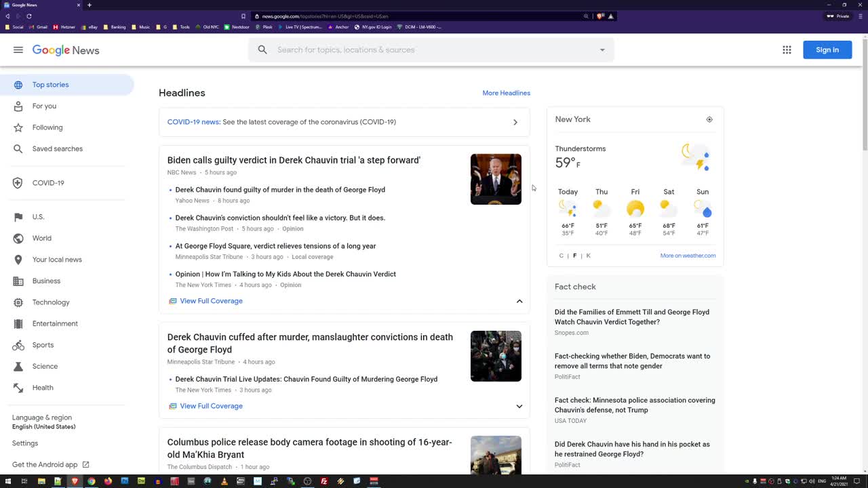Open the Science section
Viewport: 868px width, 488px height.
pyautogui.click(x=45, y=367)
